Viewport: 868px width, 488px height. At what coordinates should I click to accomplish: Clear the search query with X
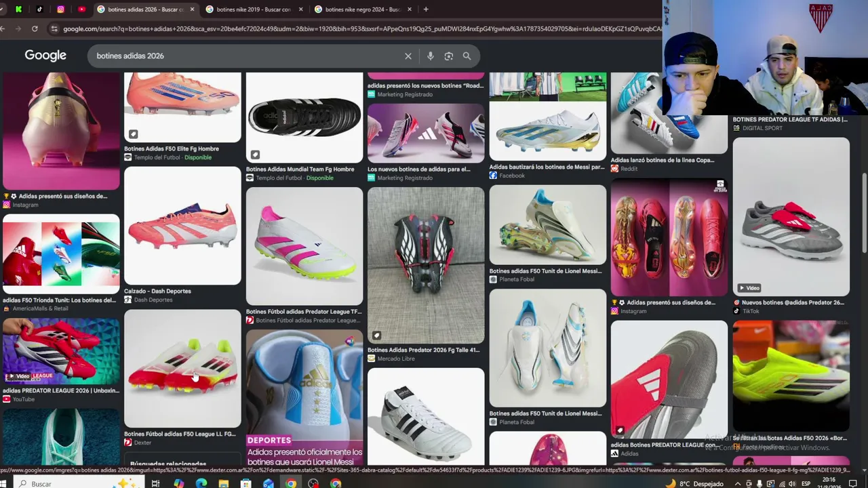408,56
